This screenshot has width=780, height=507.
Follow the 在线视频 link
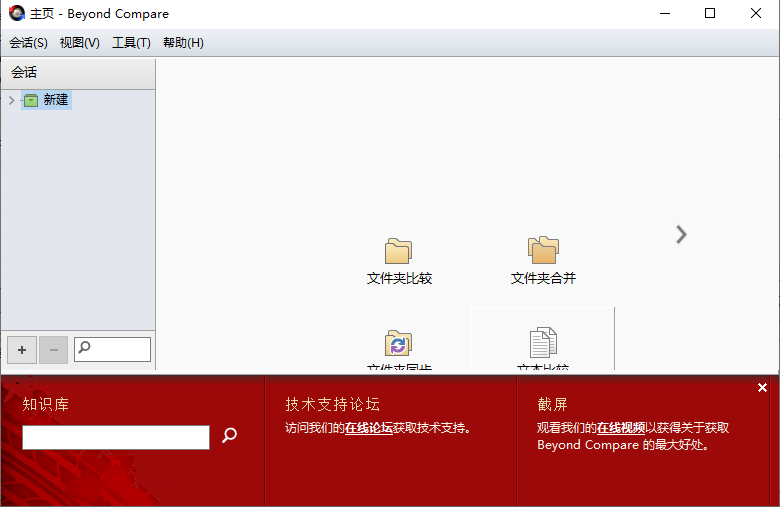click(621, 428)
